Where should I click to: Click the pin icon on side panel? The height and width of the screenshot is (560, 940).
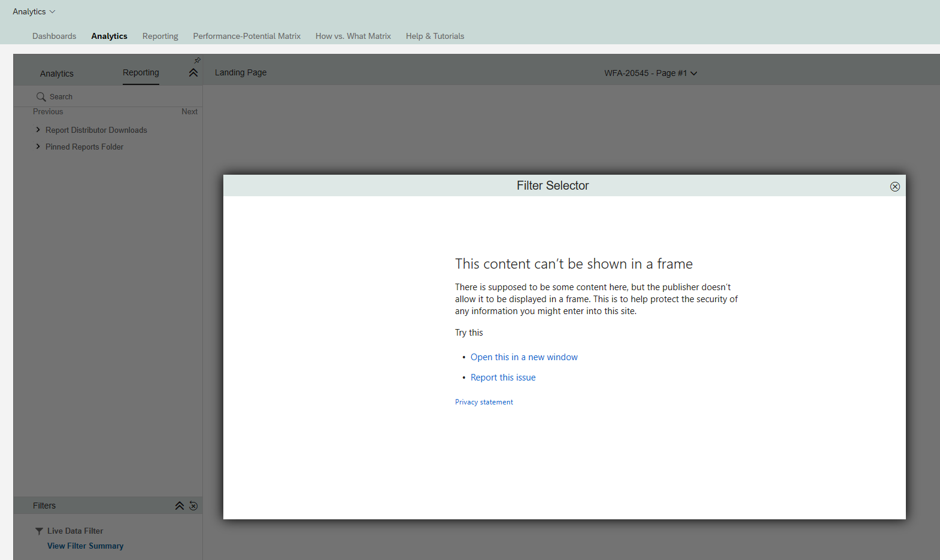coord(197,60)
